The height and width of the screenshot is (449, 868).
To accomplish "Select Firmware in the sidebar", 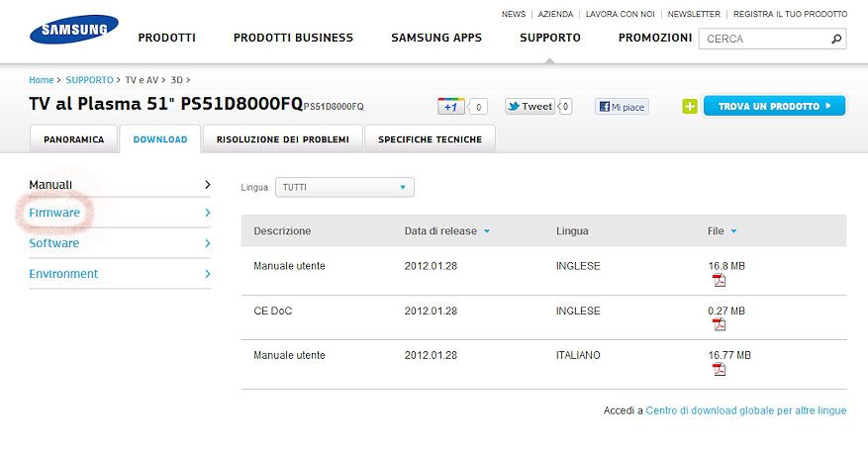I will click(54, 213).
